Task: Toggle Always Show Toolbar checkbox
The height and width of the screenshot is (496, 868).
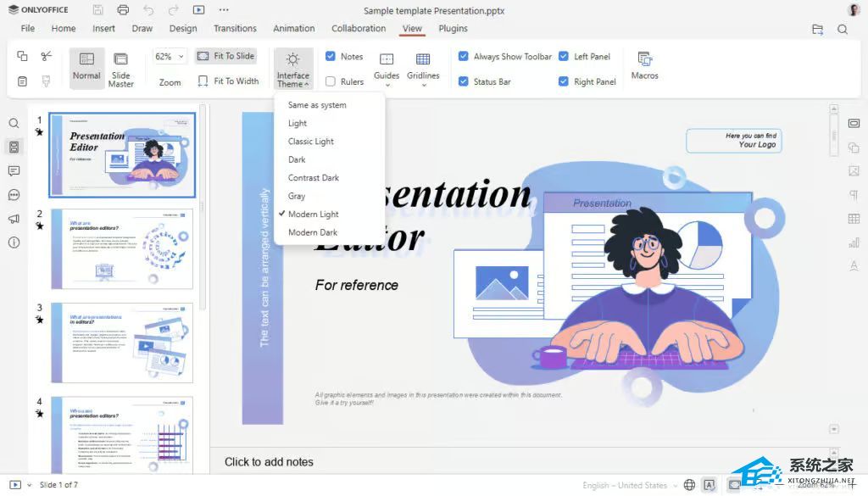Action: [464, 56]
